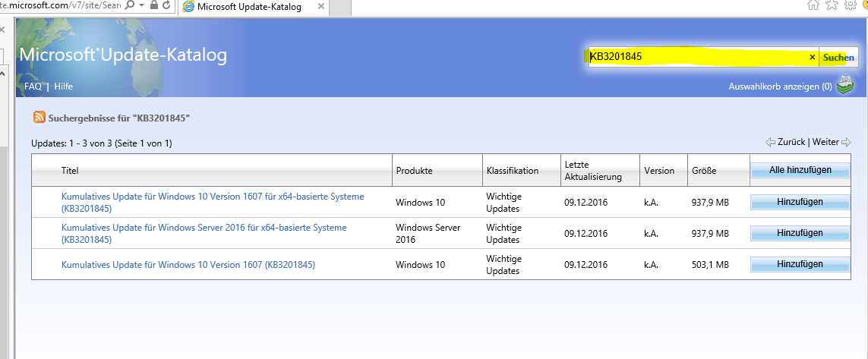
Task: Click into the KB3201845 search field
Action: click(697, 57)
